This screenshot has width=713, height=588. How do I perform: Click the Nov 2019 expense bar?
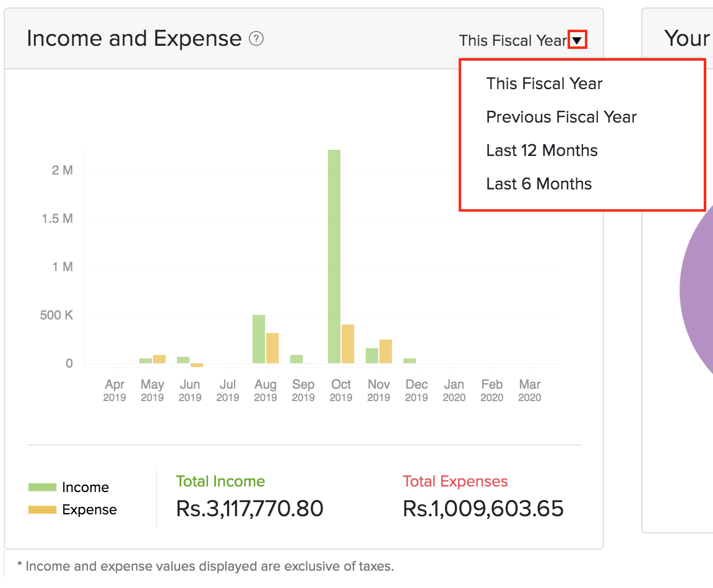[x=386, y=352]
